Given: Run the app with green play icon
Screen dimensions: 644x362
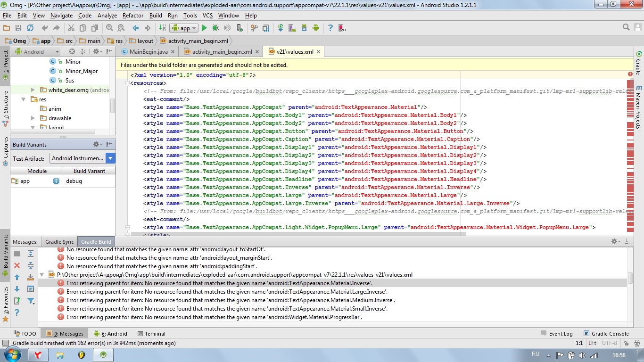Looking at the screenshot, I should pos(204,28).
